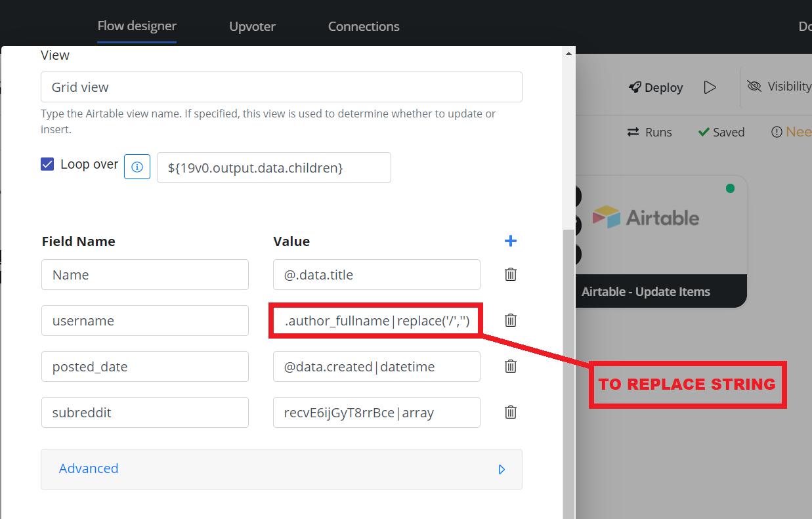Edit the @data.created|datetime value field
This screenshot has width=812, height=519.
click(377, 366)
